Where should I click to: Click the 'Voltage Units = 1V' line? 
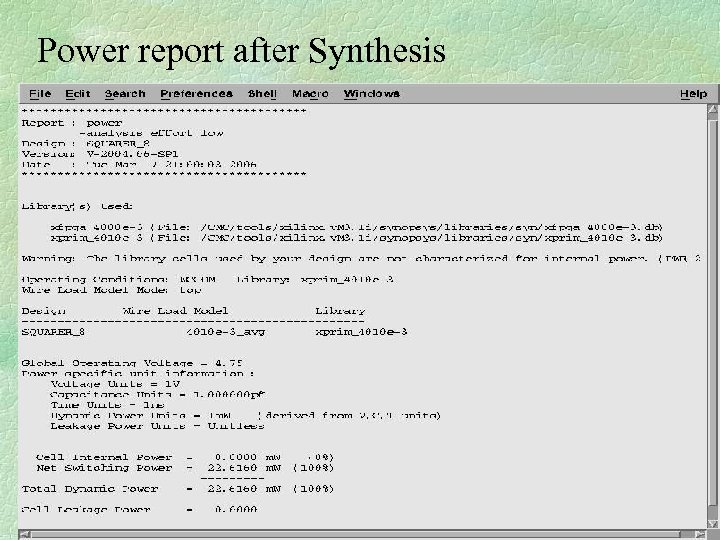pos(115,384)
